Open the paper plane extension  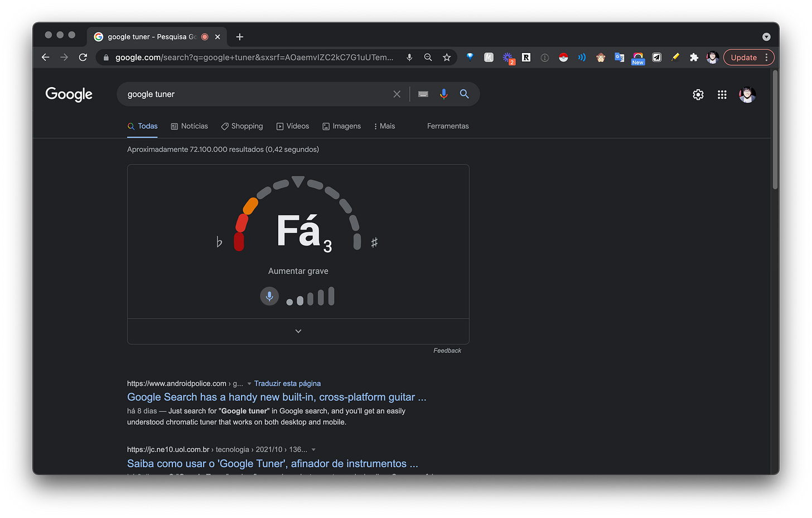(x=657, y=57)
